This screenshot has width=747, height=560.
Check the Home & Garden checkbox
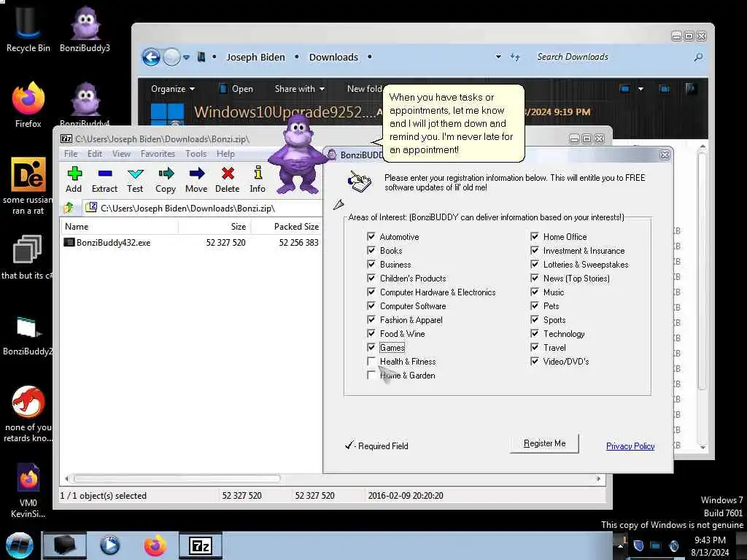(371, 375)
